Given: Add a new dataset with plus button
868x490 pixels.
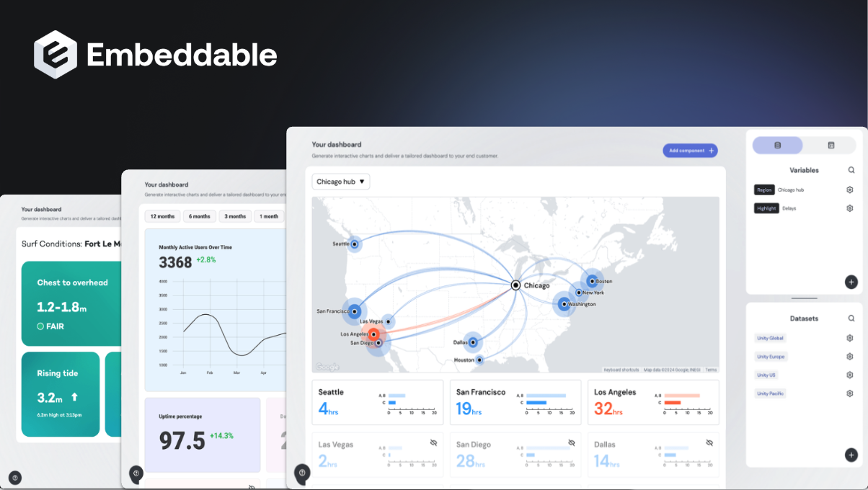Looking at the screenshot, I should coord(851,455).
